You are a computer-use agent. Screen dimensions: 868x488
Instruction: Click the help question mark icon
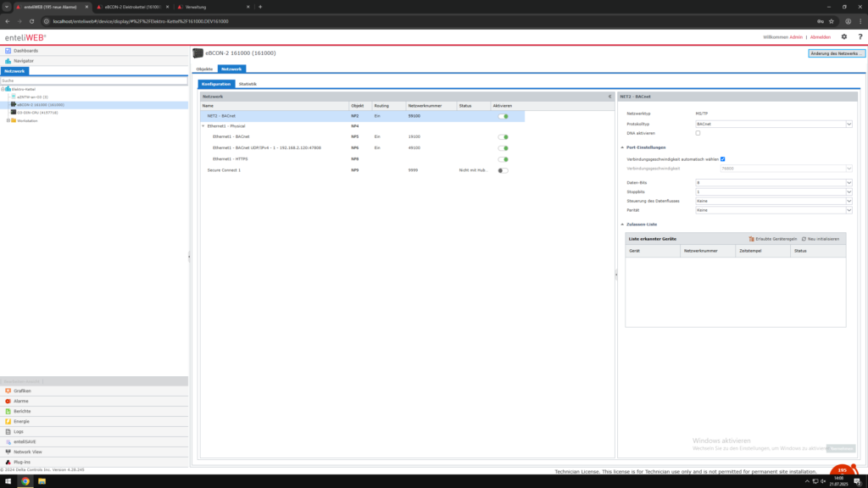click(x=860, y=37)
